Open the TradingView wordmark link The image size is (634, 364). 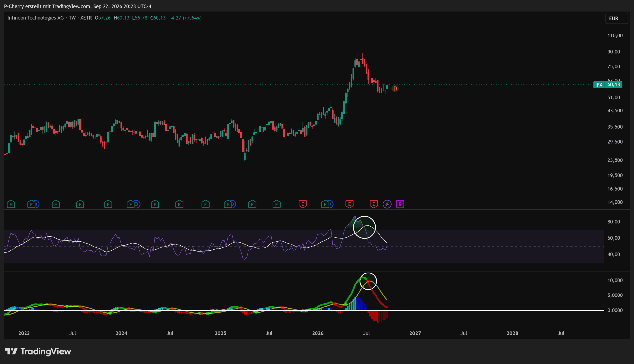tap(46, 351)
